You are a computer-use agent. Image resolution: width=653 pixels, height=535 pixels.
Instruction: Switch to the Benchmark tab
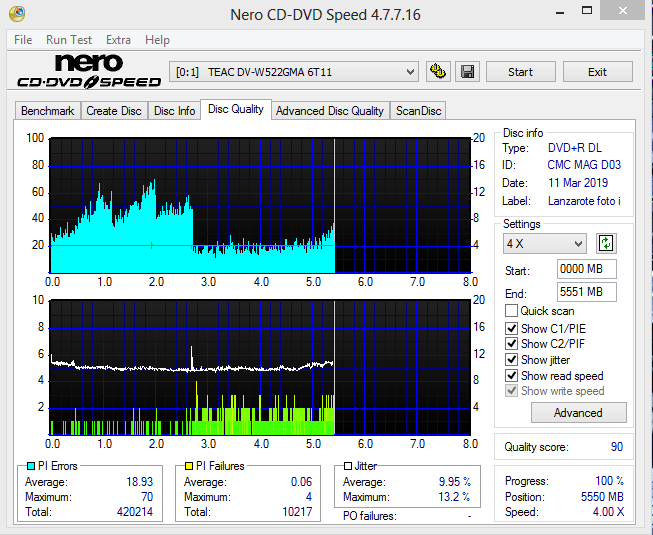click(47, 111)
